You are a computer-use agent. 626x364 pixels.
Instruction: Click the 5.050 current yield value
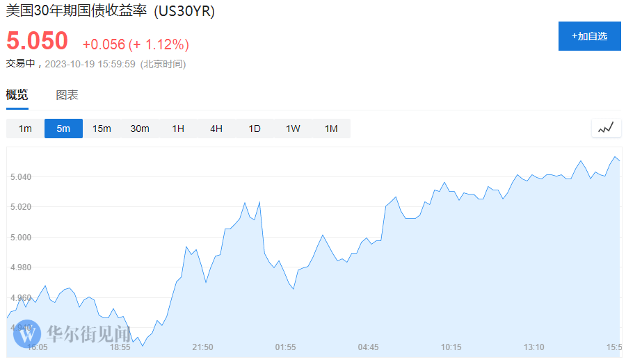38,41
